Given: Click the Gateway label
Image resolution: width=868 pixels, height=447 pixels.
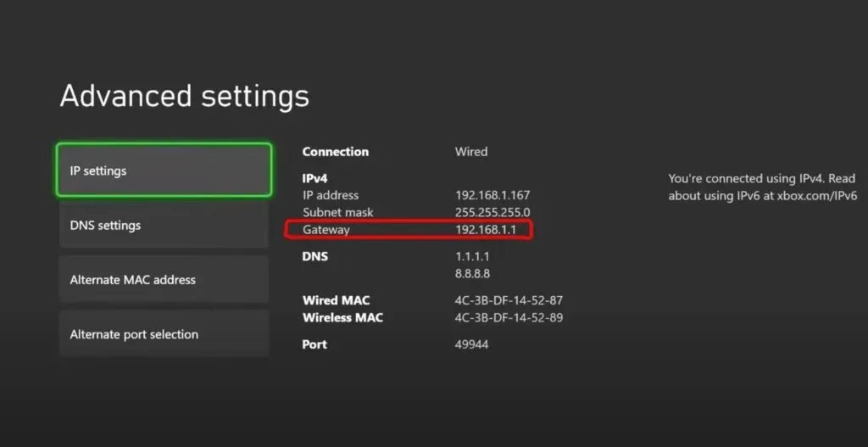Looking at the screenshot, I should (326, 230).
